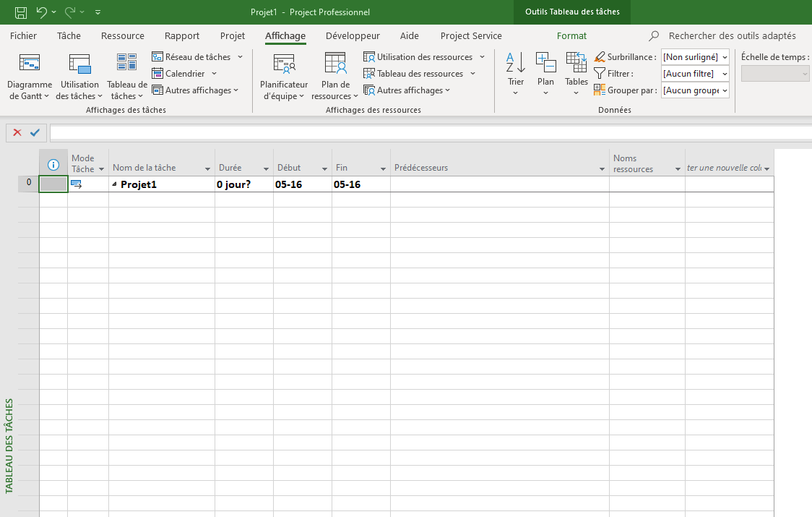Open Autres affichages in resource views
Screen dimensions: 812x517
point(407,90)
